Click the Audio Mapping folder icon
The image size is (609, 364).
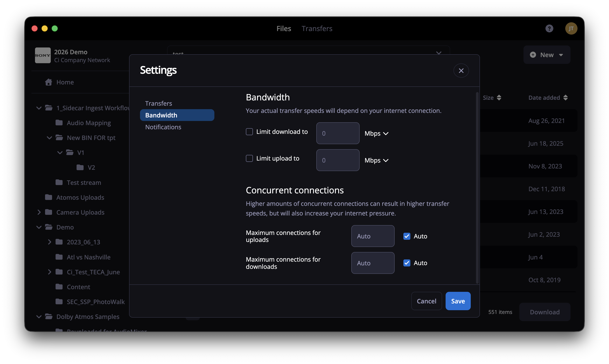click(x=59, y=122)
